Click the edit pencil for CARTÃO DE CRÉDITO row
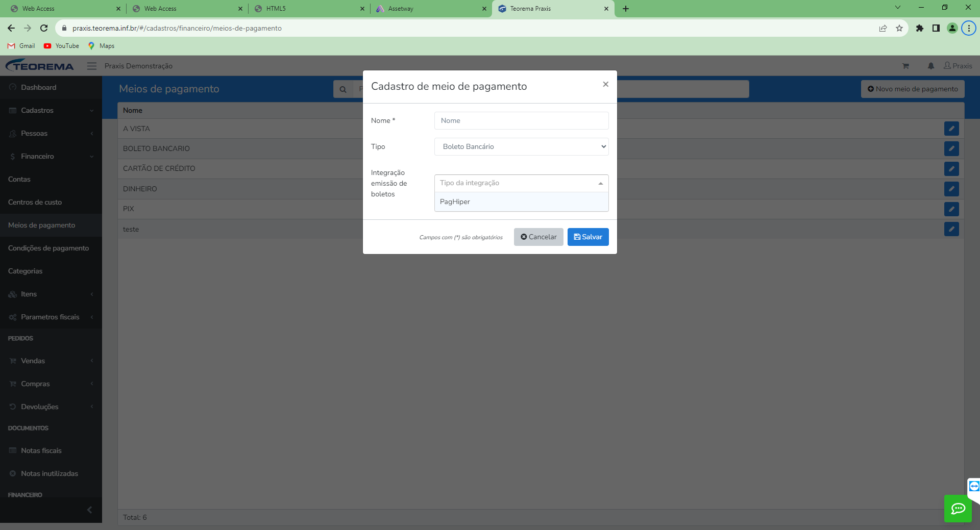Viewport: 980px width, 530px height. click(x=951, y=169)
